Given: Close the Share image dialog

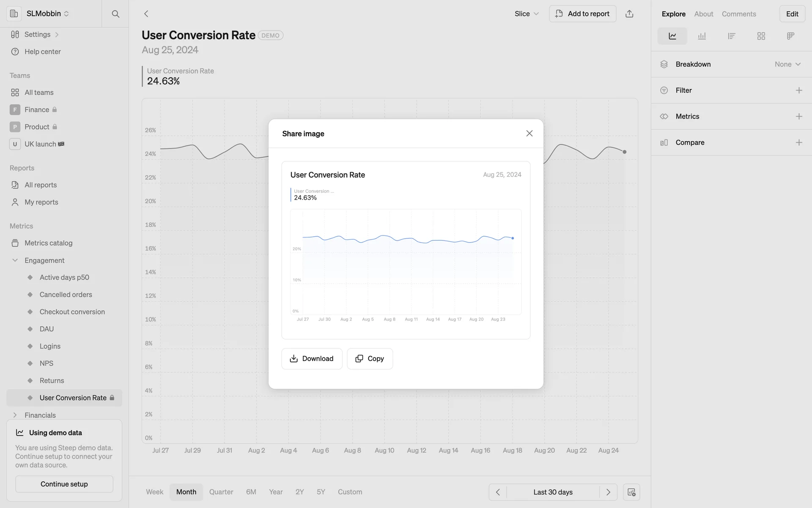Looking at the screenshot, I should pyautogui.click(x=529, y=133).
